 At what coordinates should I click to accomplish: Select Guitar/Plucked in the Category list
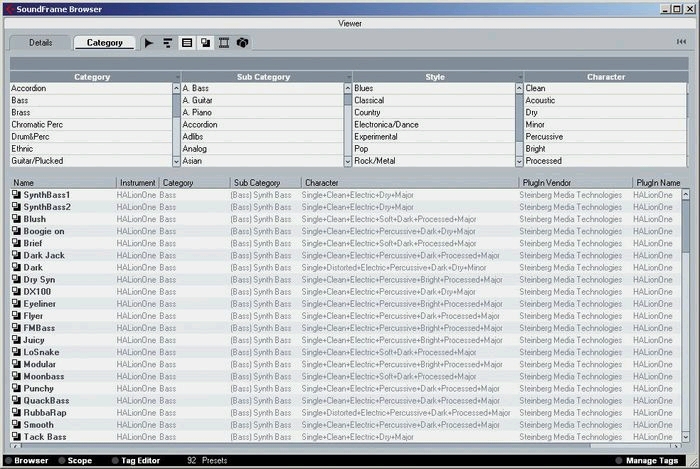91,161
